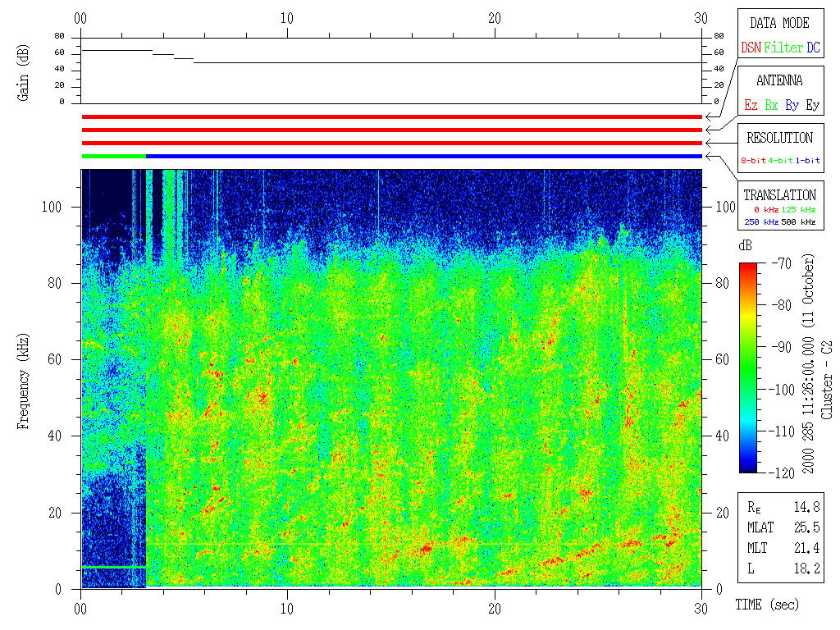Select the blue DC data mode label
Screen dimensions: 840x630
click(x=813, y=48)
